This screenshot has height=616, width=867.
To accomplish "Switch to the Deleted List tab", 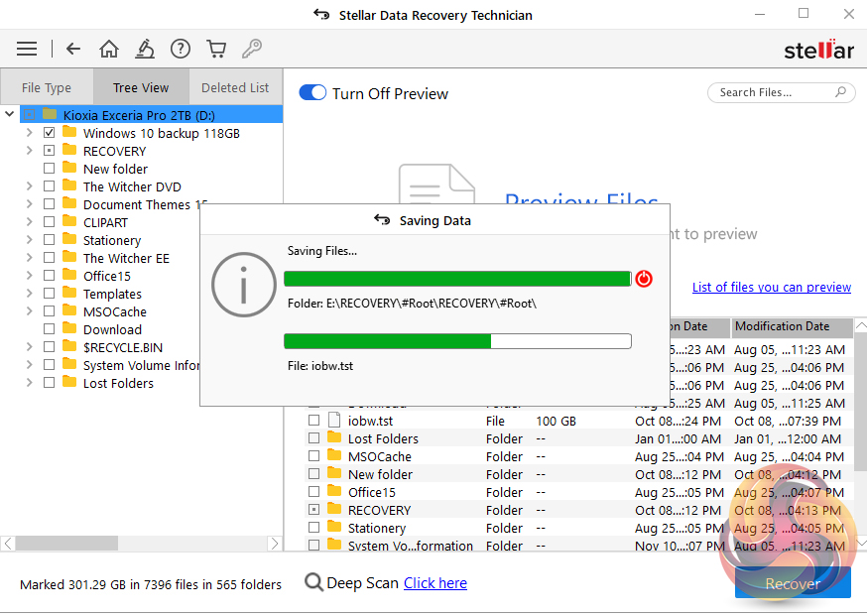I will (x=235, y=87).
